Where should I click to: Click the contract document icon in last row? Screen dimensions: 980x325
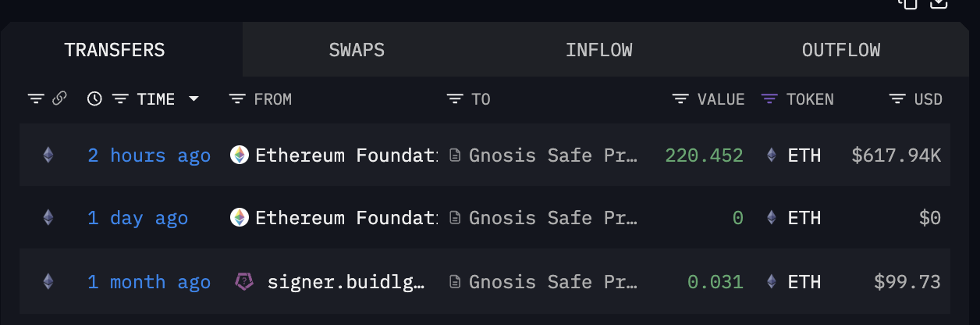coord(454,282)
